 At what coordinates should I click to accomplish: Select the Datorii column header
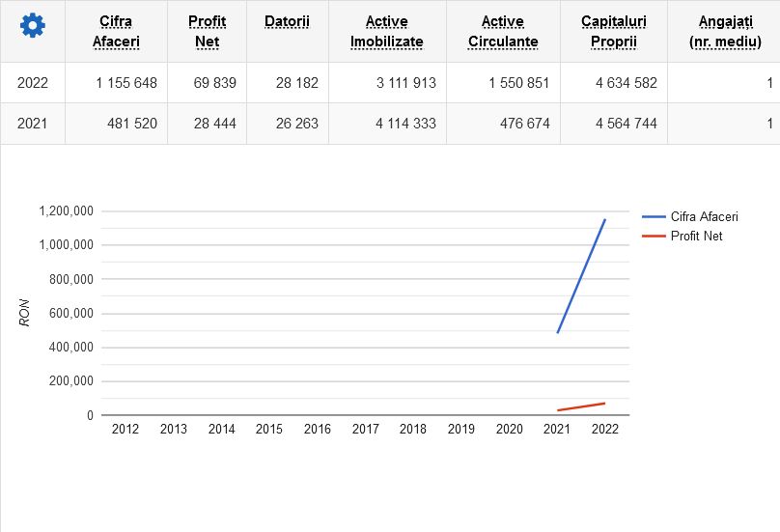(x=287, y=21)
